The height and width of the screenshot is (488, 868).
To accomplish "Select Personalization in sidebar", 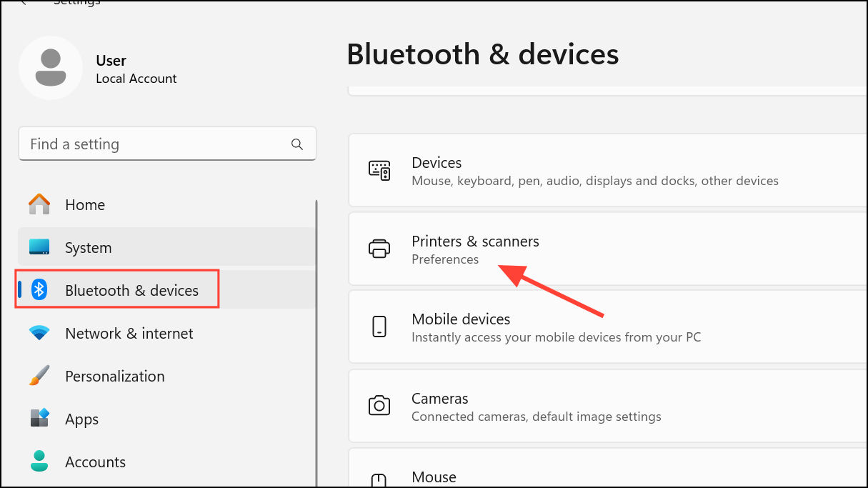I will point(115,376).
